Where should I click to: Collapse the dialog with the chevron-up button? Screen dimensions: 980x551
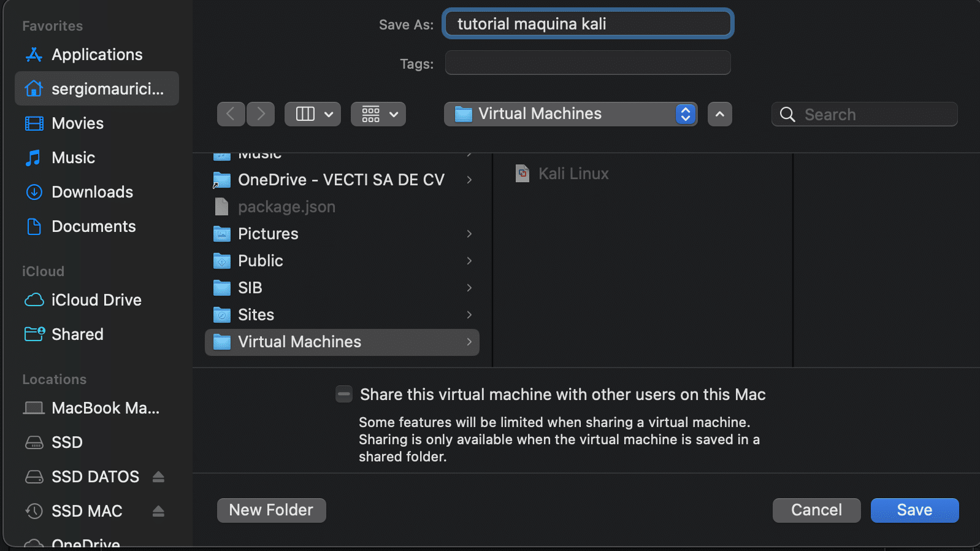tap(719, 114)
